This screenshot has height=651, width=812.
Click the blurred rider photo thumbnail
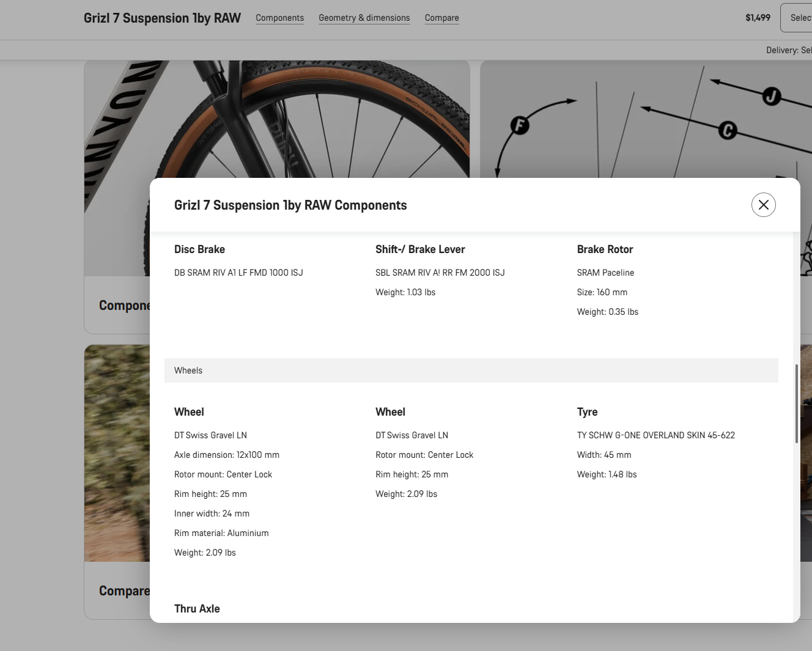(117, 452)
